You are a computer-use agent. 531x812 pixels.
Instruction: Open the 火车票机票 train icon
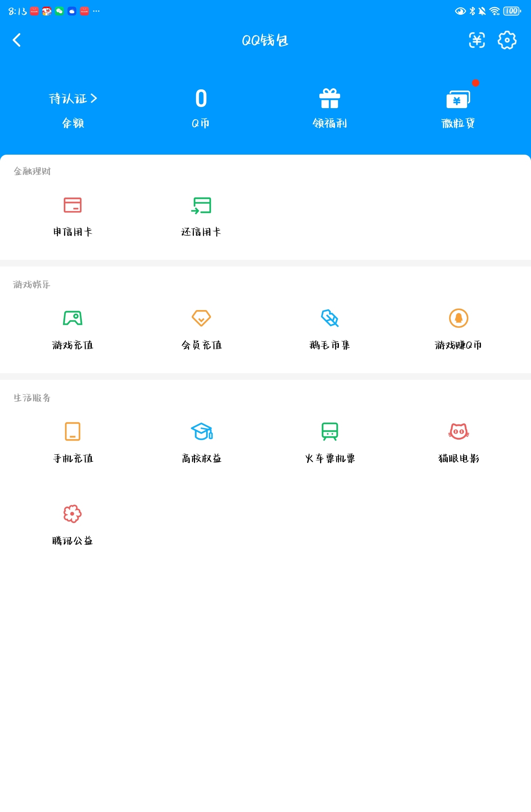[330, 431]
